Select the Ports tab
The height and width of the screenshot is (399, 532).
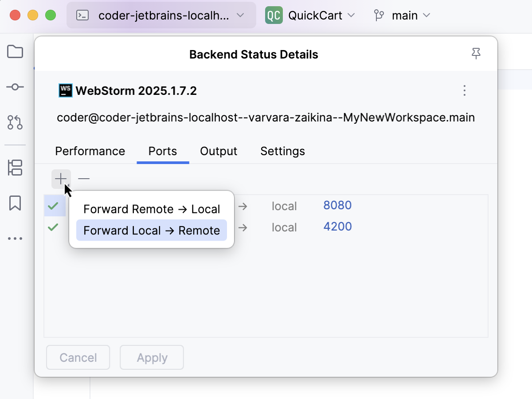pyautogui.click(x=163, y=151)
